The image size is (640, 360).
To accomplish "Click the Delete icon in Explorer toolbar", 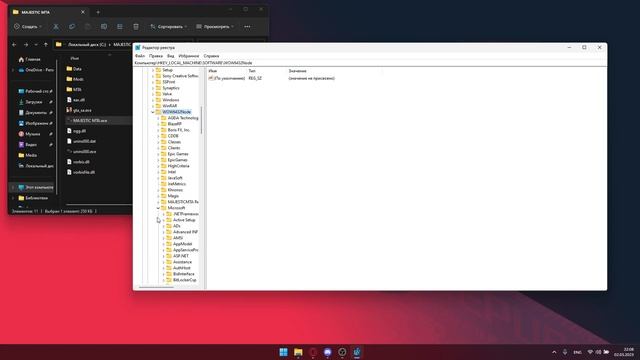I will [136, 27].
